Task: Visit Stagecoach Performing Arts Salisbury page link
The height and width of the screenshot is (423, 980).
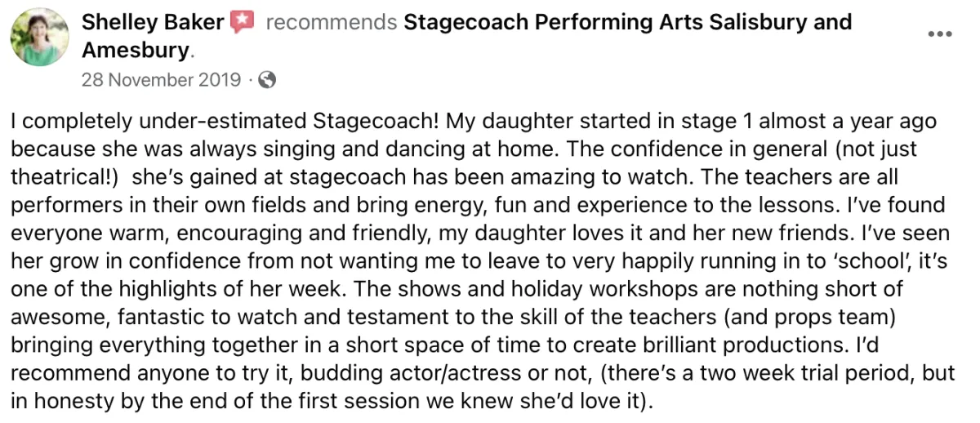Action: [627, 22]
